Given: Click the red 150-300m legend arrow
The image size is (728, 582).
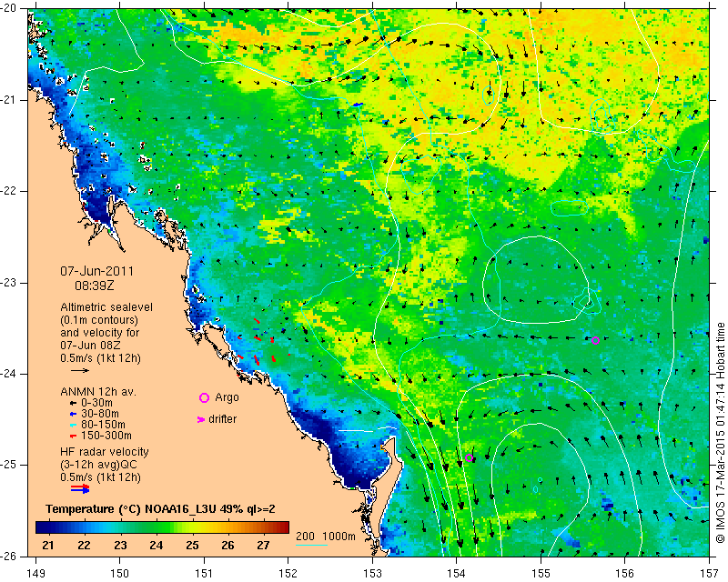Looking at the screenshot, I should point(74,436).
